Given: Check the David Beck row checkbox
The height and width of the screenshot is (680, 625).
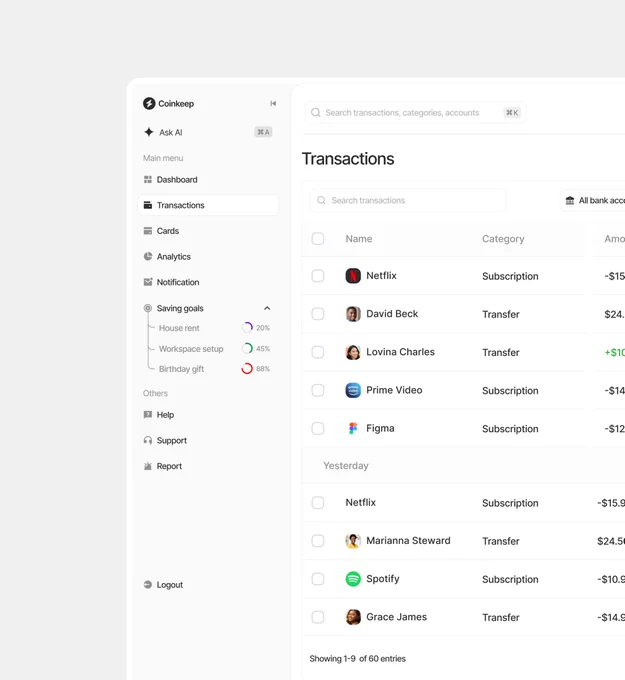Looking at the screenshot, I should (x=318, y=314).
